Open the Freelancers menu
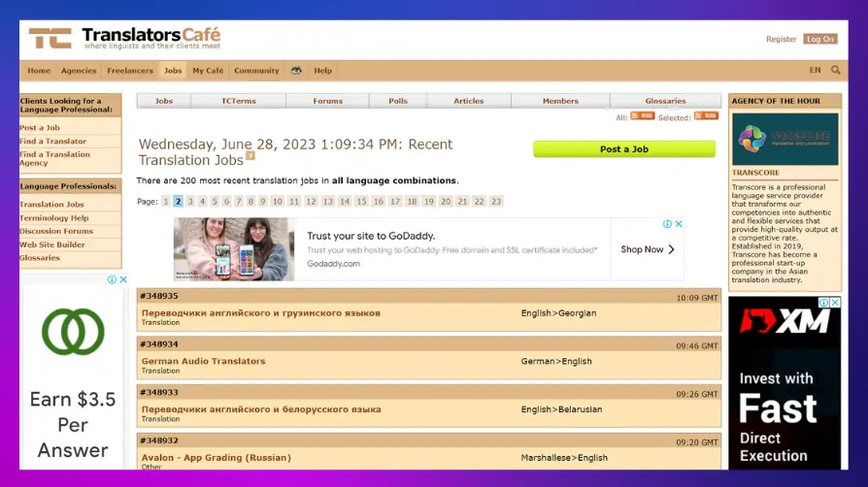The image size is (868, 487). coord(130,70)
